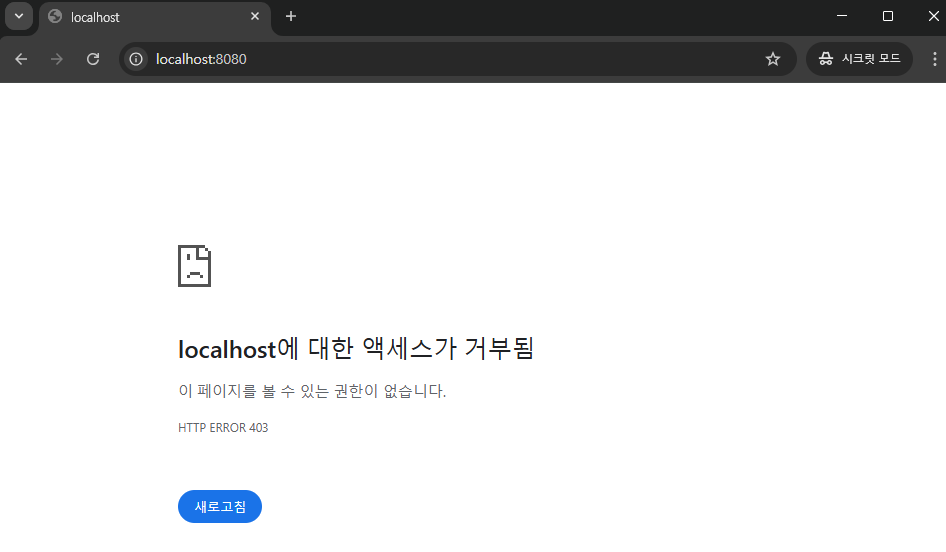Click the localhost:8080 address bar
The height and width of the screenshot is (552, 946).
click(457, 59)
